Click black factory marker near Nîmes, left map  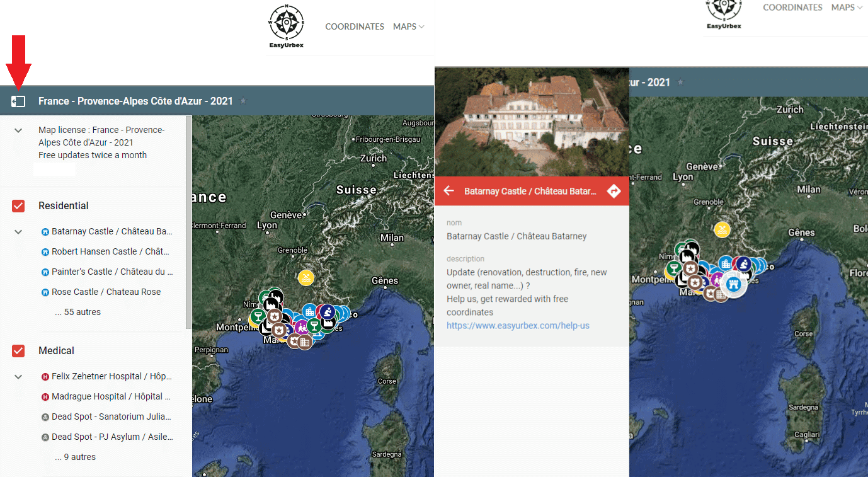point(271,304)
